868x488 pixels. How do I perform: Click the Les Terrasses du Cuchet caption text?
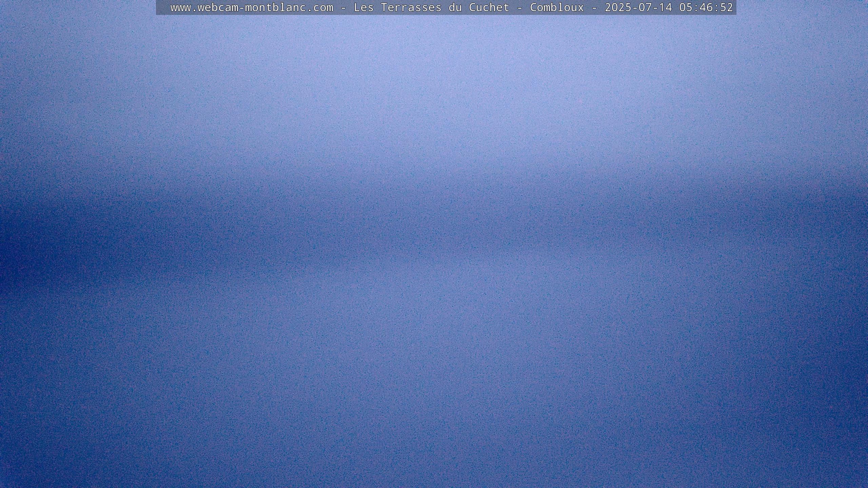tap(432, 7)
